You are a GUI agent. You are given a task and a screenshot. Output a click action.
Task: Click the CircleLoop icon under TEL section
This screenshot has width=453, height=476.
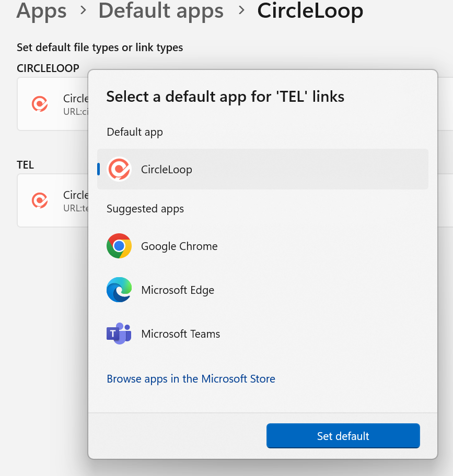[x=40, y=200]
